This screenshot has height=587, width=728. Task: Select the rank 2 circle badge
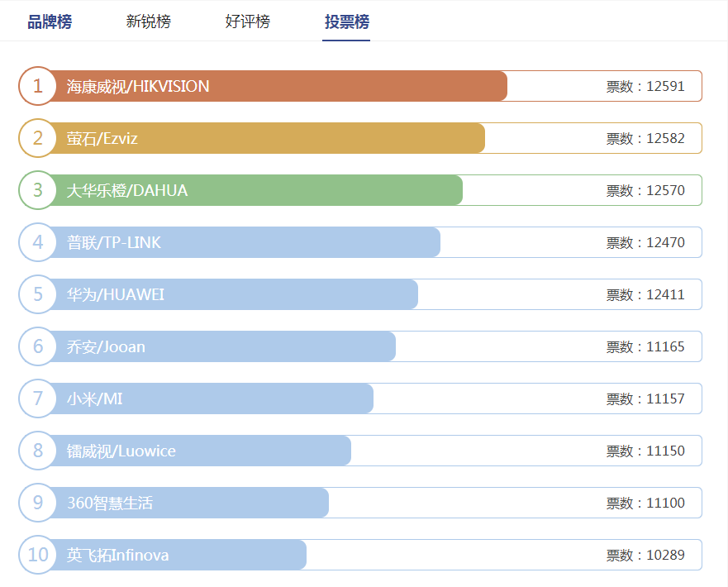point(38,138)
